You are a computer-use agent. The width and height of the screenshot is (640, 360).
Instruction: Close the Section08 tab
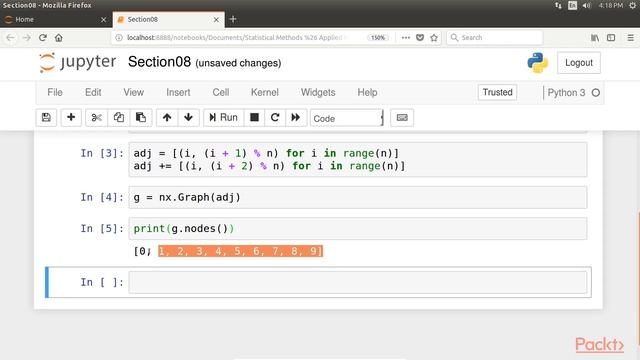tap(216, 20)
